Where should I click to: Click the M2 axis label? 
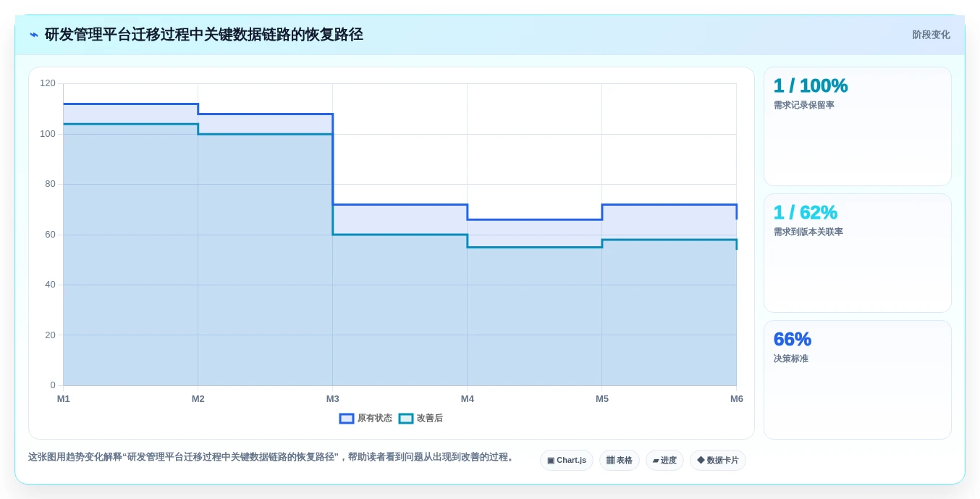198,399
